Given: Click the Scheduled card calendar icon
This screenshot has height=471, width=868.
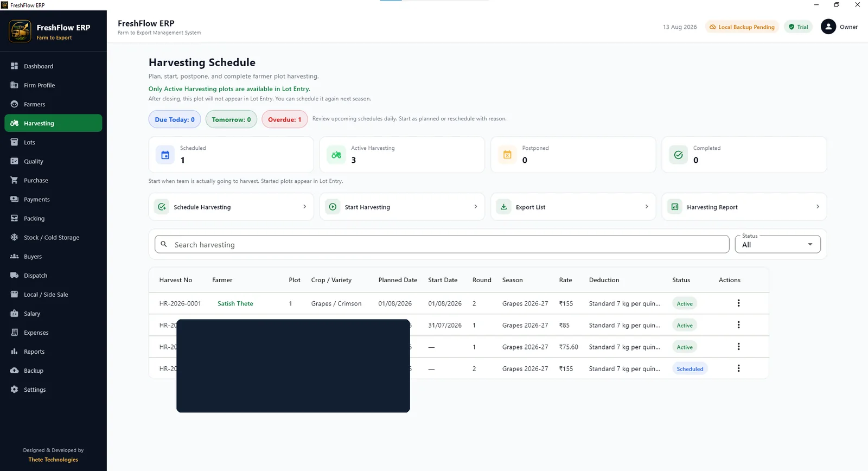Looking at the screenshot, I should 165,155.
